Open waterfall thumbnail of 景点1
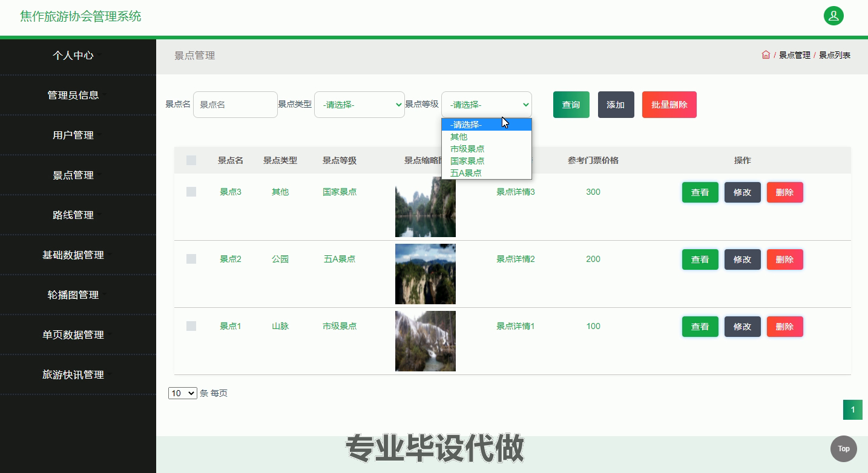868x473 pixels. 426,341
